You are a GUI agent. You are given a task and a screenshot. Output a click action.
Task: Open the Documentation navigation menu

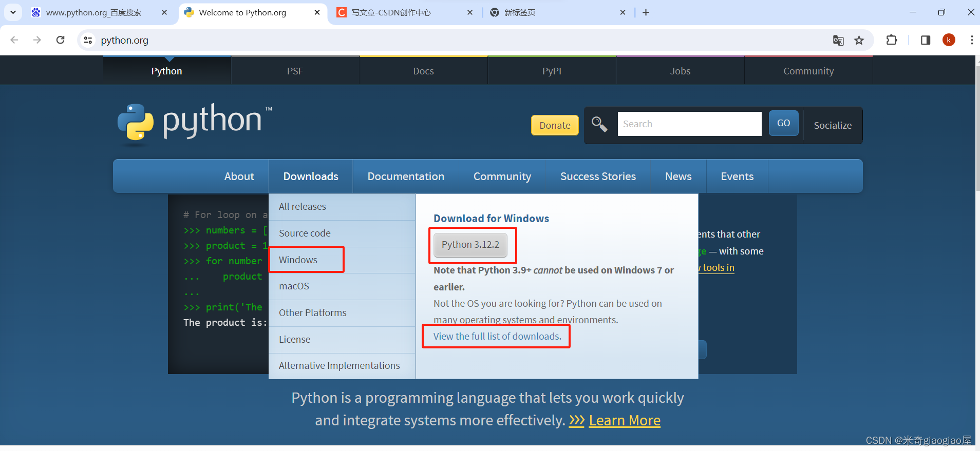click(406, 176)
